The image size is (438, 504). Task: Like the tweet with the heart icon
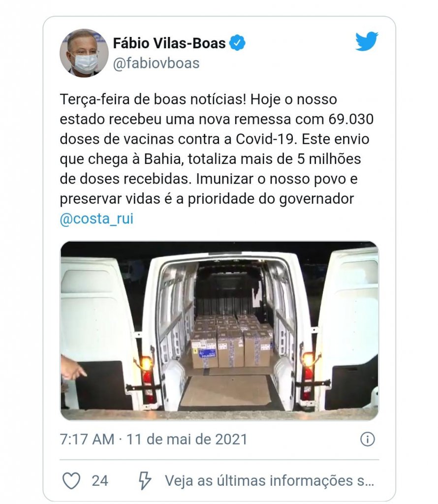[71, 481]
